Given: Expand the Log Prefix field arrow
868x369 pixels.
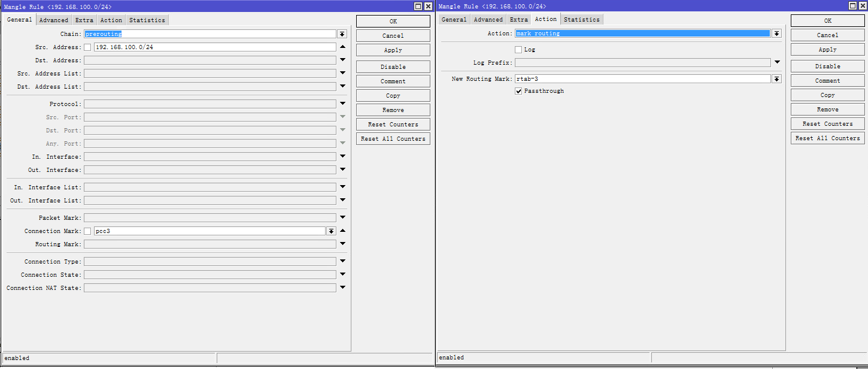Looking at the screenshot, I should [777, 62].
